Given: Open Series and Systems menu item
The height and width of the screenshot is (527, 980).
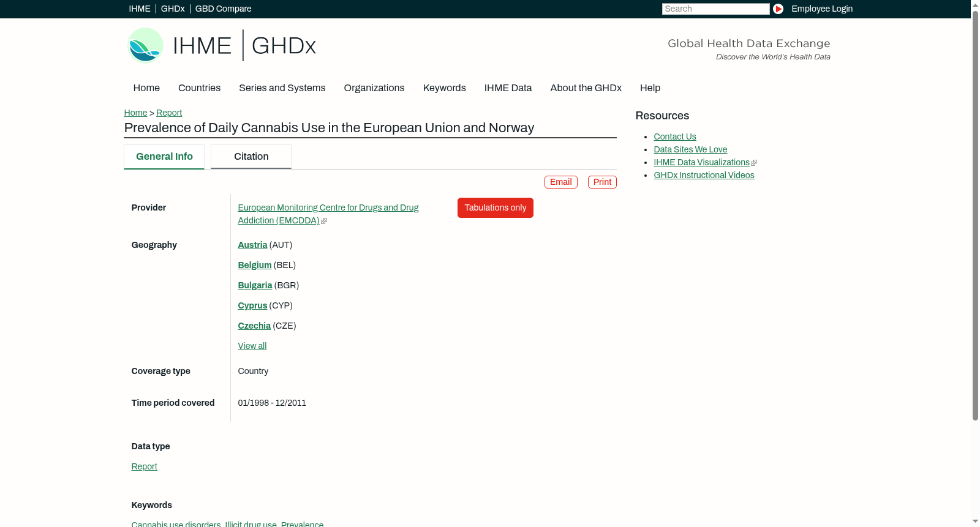Looking at the screenshot, I should tap(282, 88).
